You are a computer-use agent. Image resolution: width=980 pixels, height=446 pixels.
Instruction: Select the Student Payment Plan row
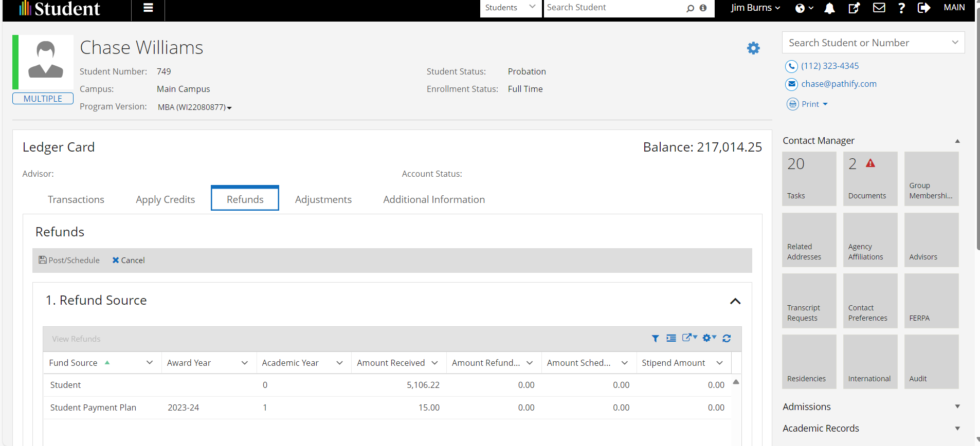pos(387,408)
